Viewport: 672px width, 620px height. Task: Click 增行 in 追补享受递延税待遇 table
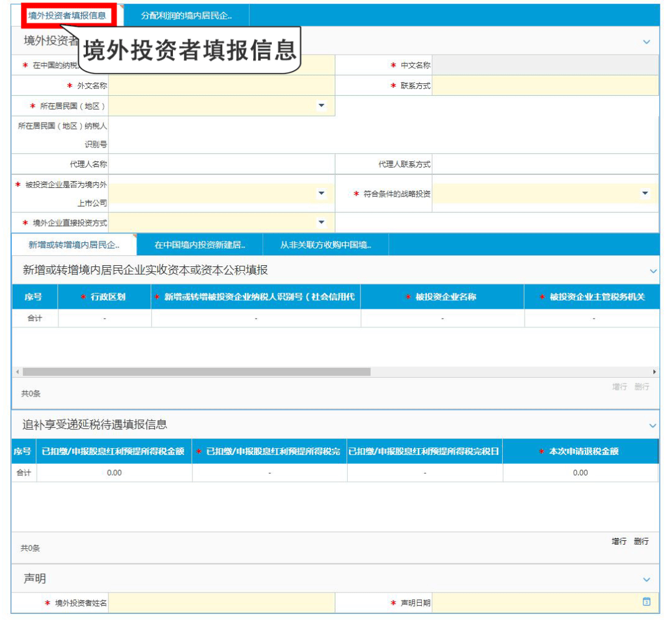click(618, 542)
